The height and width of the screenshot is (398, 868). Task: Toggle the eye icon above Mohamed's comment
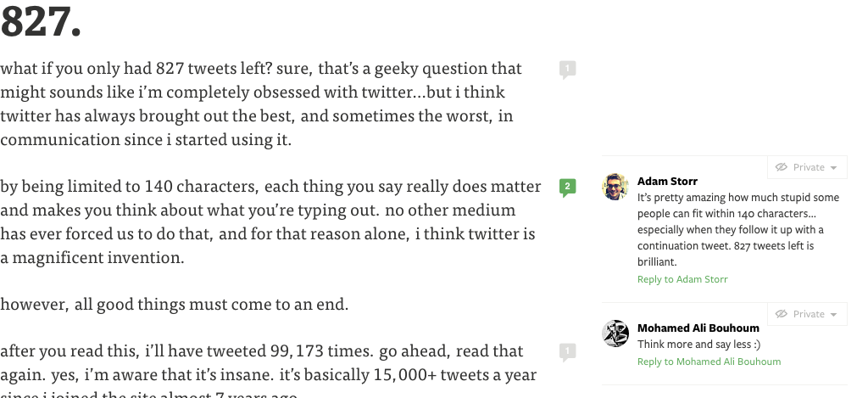click(x=782, y=314)
